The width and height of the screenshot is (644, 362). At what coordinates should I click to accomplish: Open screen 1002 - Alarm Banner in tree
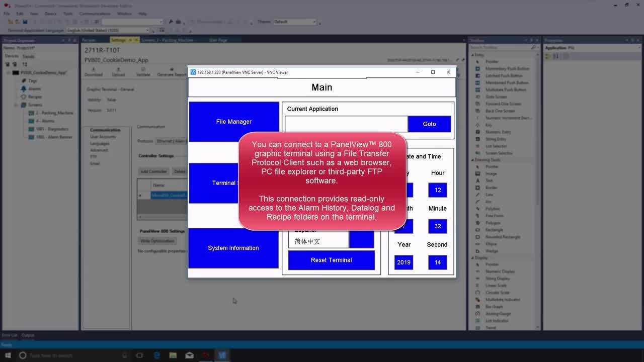pos(54,137)
